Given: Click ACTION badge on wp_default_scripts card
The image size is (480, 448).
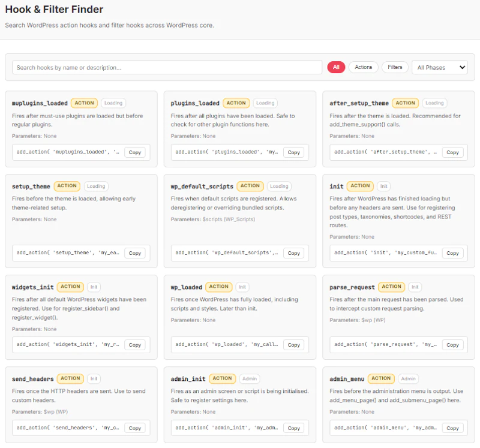Looking at the screenshot, I should click(x=250, y=186).
